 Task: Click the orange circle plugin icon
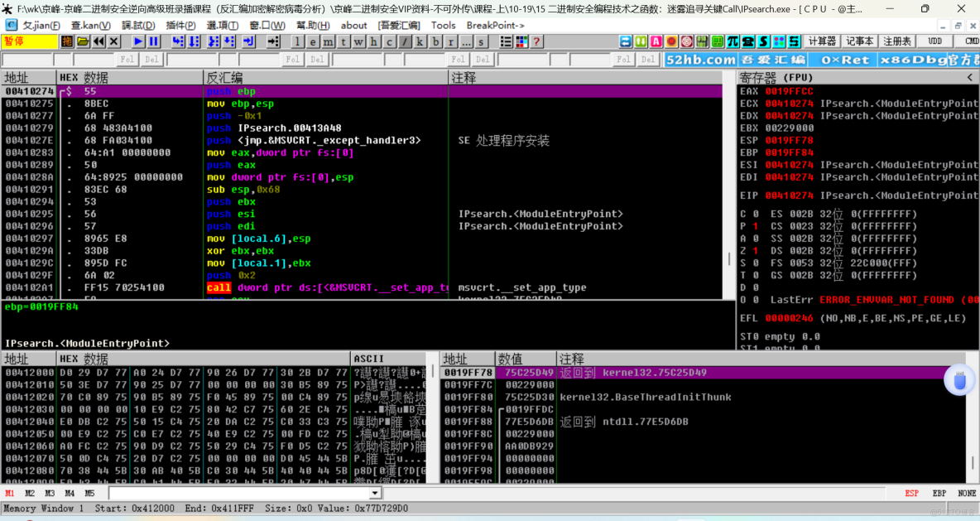click(671, 42)
